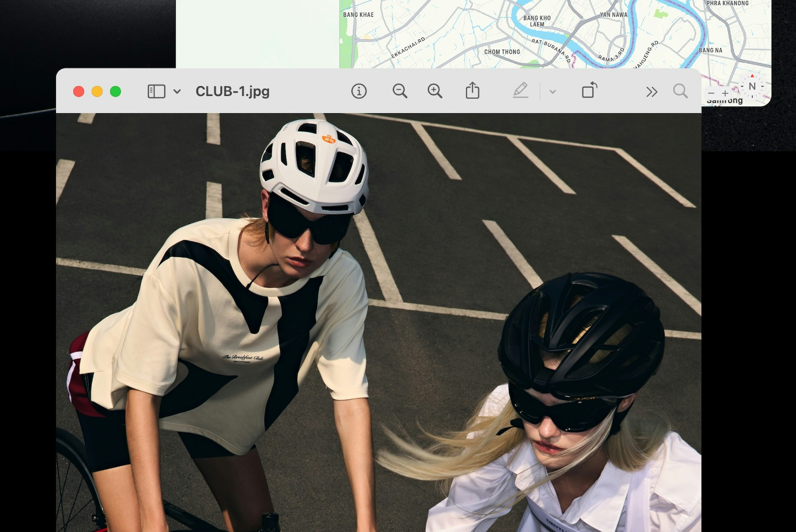Image resolution: width=796 pixels, height=532 pixels.
Task: Open the Share menu in Preview
Action: click(x=472, y=90)
